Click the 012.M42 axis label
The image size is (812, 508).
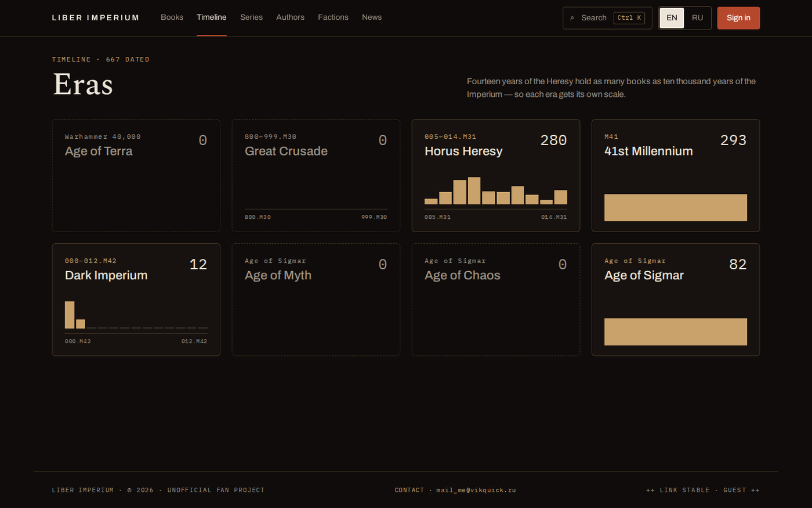point(194,341)
